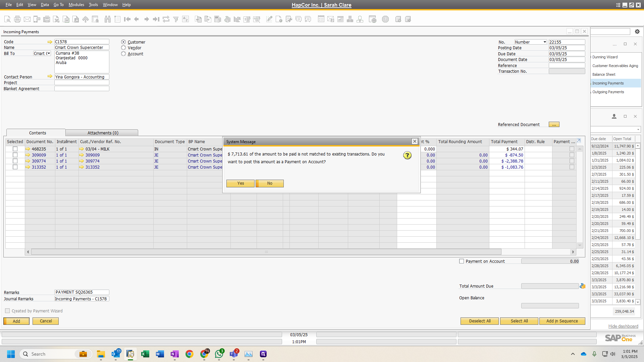Open the No. Number series dropdown
Image resolution: width=644 pixels, height=362 pixels.
pos(545,42)
